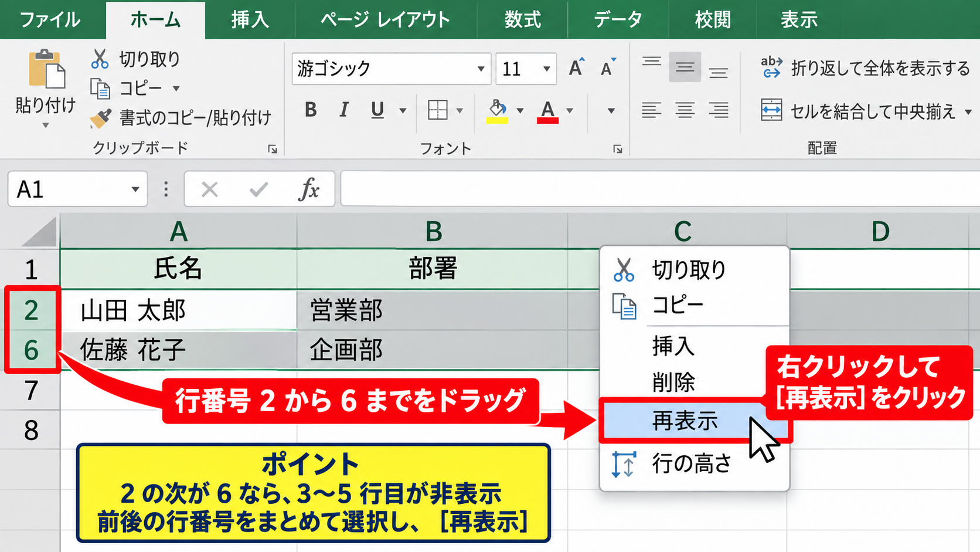Viewport: 980px width, 552px height.
Task: Apply red font color A
Action: click(x=547, y=111)
